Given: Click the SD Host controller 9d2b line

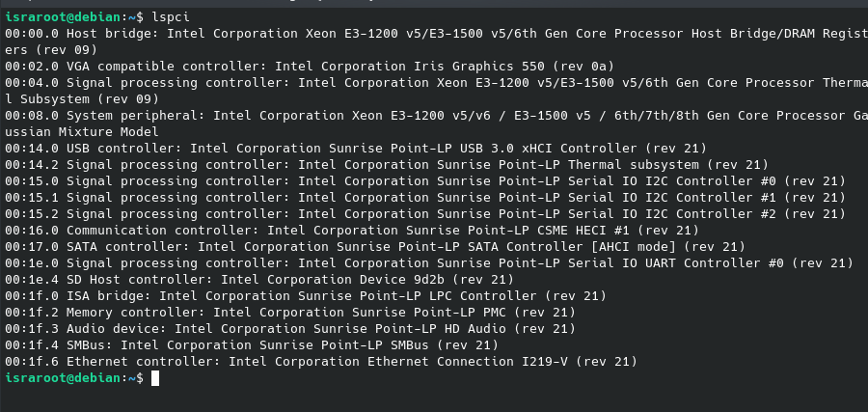Looking at the screenshot, I should (x=259, y=280).
